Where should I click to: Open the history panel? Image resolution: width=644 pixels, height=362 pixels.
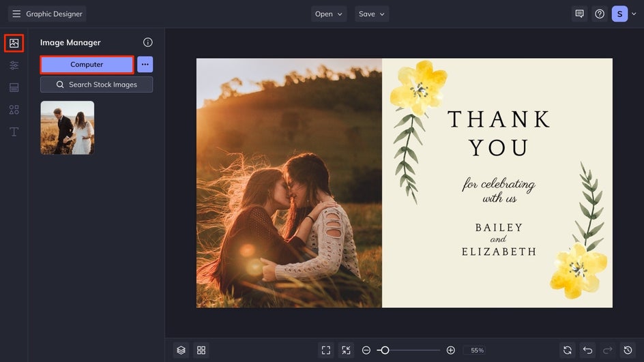click(x=628, y=350)
